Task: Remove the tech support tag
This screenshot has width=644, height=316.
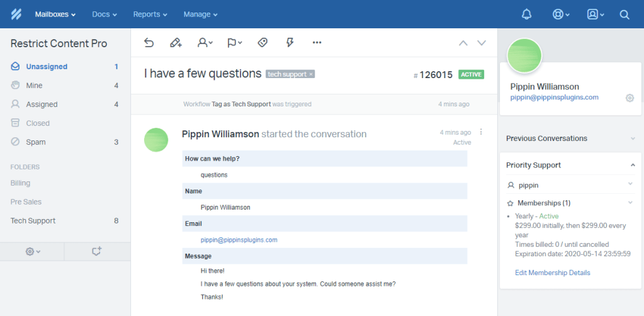Action: [311, 74]
